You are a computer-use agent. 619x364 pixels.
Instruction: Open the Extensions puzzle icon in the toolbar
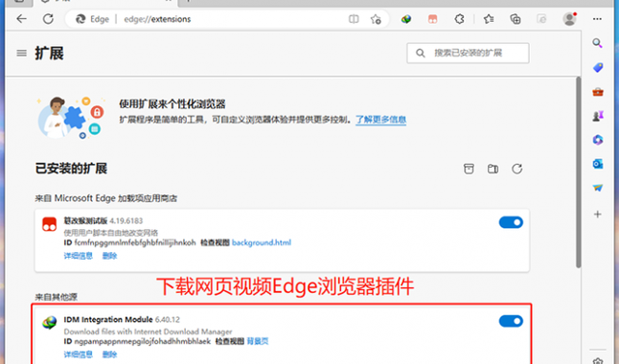[x=459, y=19]
